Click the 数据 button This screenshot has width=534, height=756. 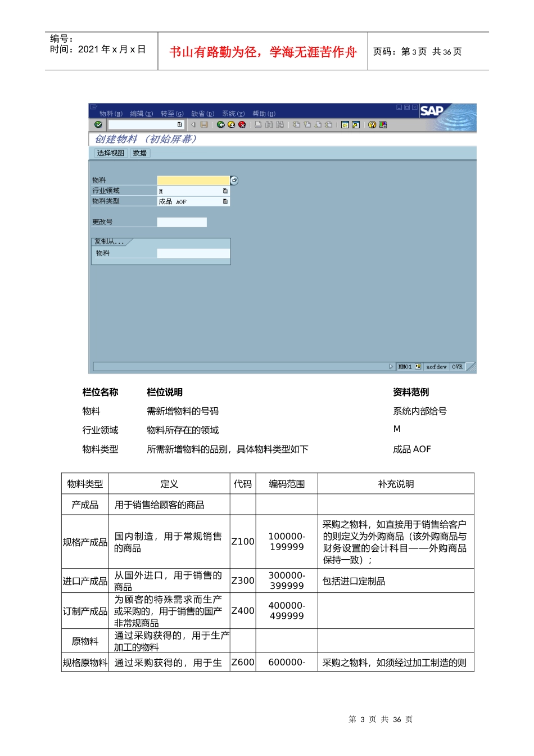point(140,153)
